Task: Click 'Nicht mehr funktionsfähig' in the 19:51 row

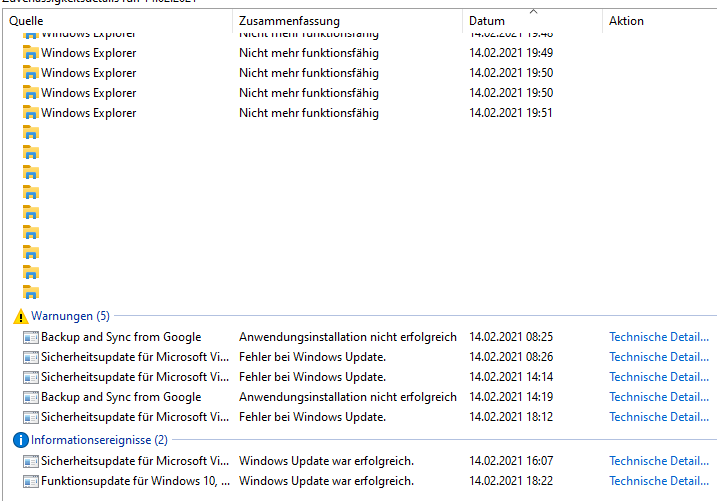Action: [x=309, y=113]
